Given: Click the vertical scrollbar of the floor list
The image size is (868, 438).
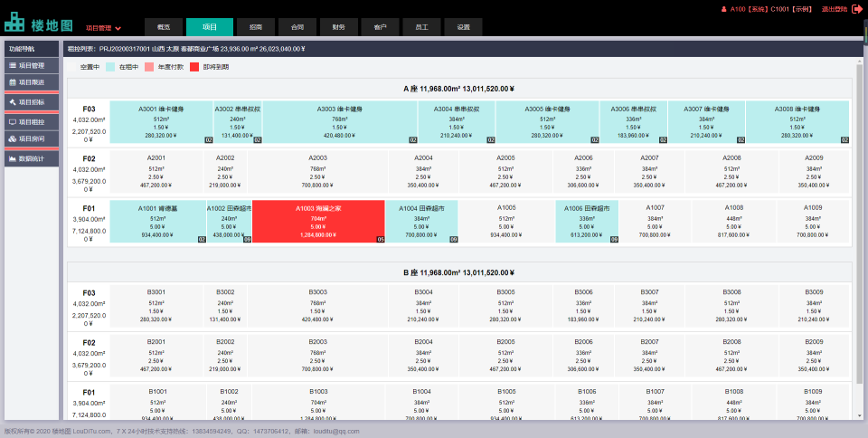Looking at the screenshot, I should 859,226.
